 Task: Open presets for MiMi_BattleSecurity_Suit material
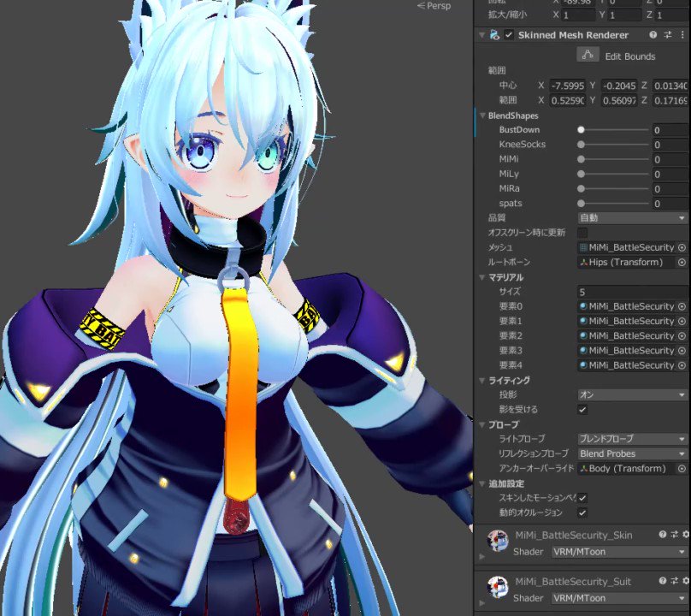[x=674, y=581]
